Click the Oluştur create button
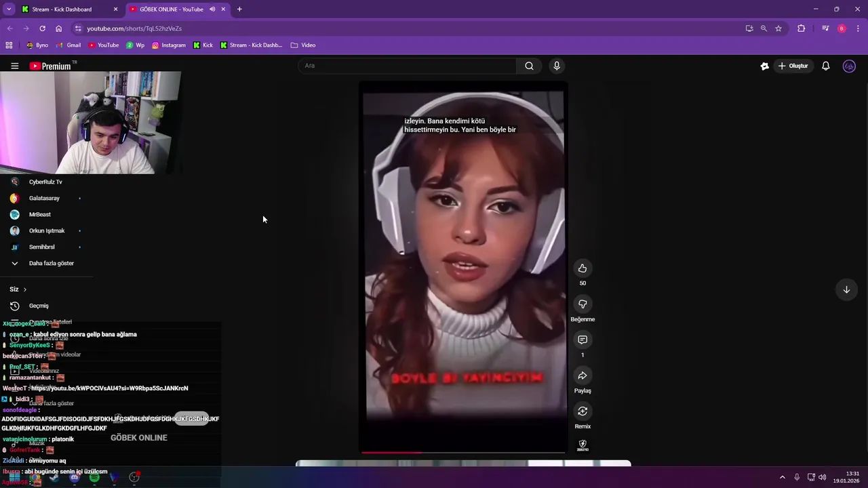This screenshot has height=488, width=868. (793, 66)
